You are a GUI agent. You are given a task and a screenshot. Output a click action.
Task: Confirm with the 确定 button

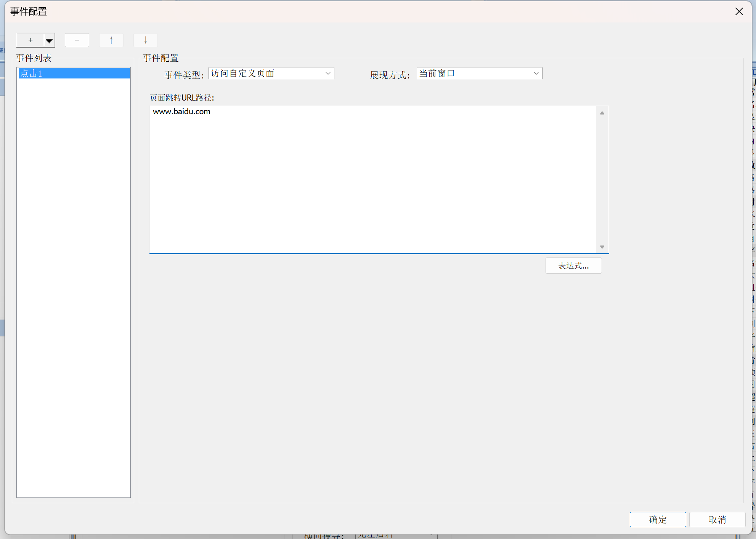(658, 520)
